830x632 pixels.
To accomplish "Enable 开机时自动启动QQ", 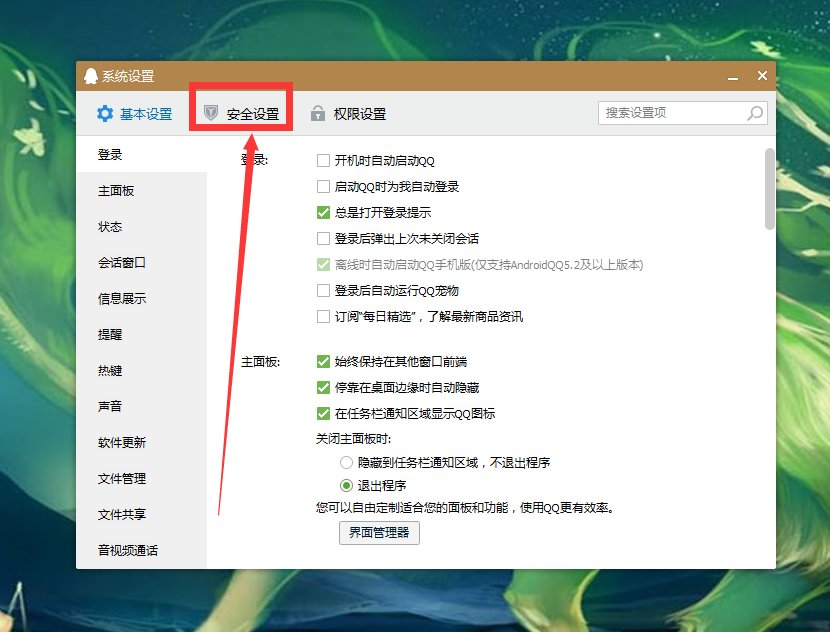I will click(x=323, y=159).
